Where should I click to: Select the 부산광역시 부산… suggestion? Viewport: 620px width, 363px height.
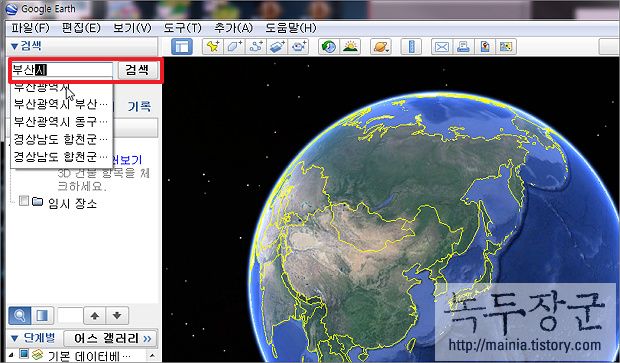pos(62,104)
